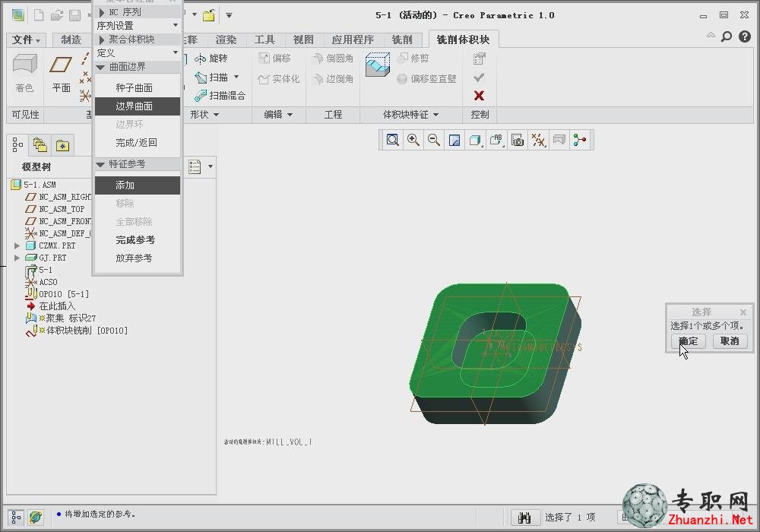
Task: Click the search magnifier icon top right
Action: (726, 36)
